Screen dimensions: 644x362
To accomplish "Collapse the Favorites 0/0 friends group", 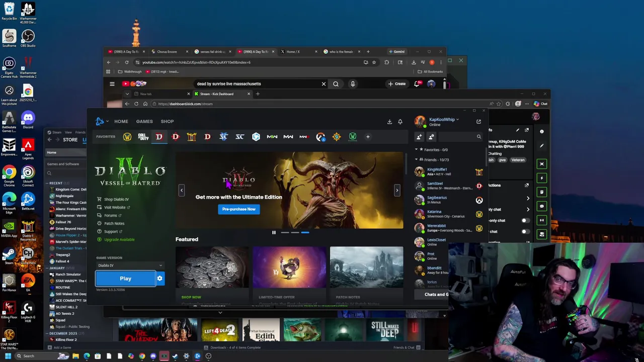I will tap(416, 150).
